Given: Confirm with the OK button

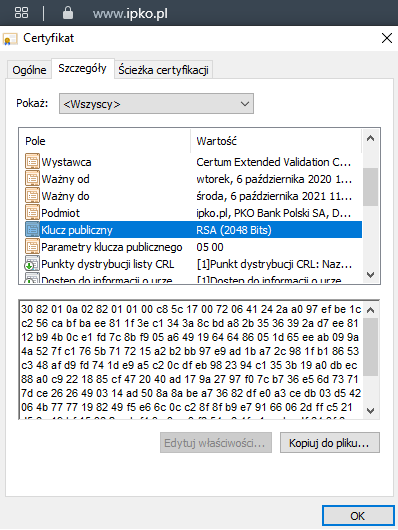Looking at the screenshot, I should (x=358, y=516).
